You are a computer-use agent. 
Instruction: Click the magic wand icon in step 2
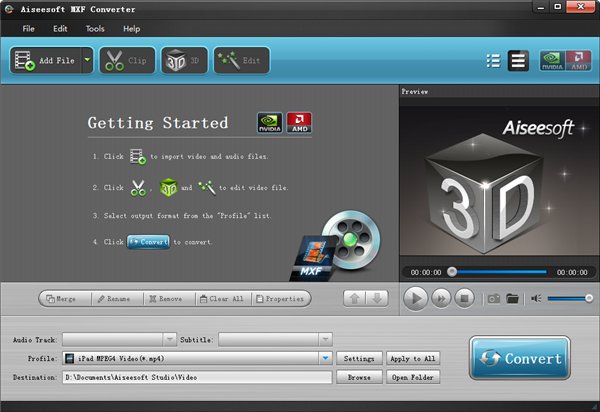click(x=207, y=187)
